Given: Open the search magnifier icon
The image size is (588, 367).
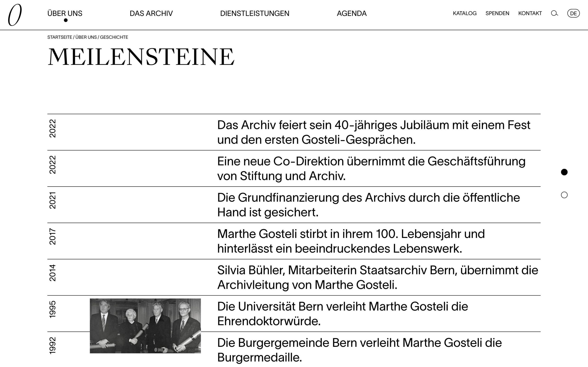Looking at the screenshot, I should [x=554, y=13].
